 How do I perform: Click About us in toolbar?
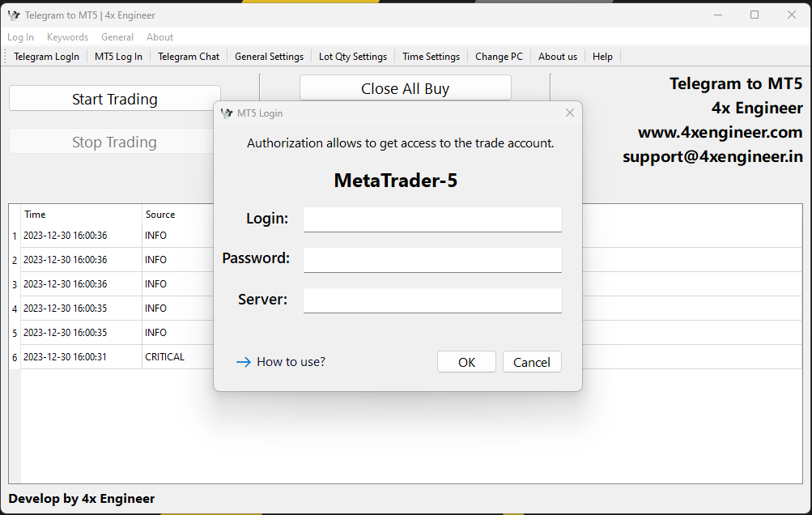558,57
